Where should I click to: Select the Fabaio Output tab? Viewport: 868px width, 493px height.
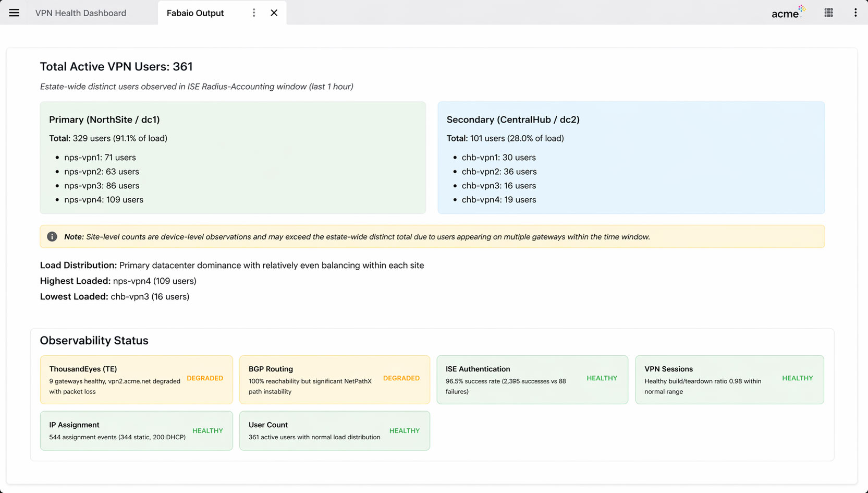click(195, 13)
